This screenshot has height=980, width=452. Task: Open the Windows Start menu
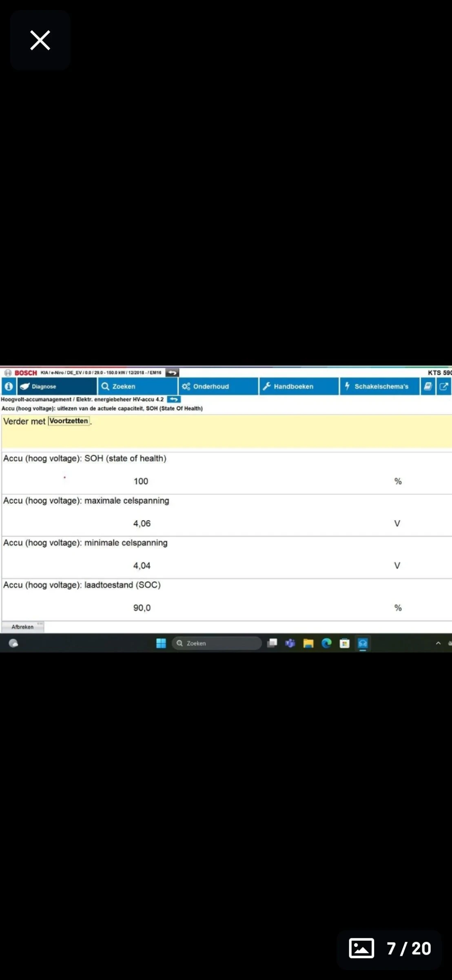click(161, 643)
